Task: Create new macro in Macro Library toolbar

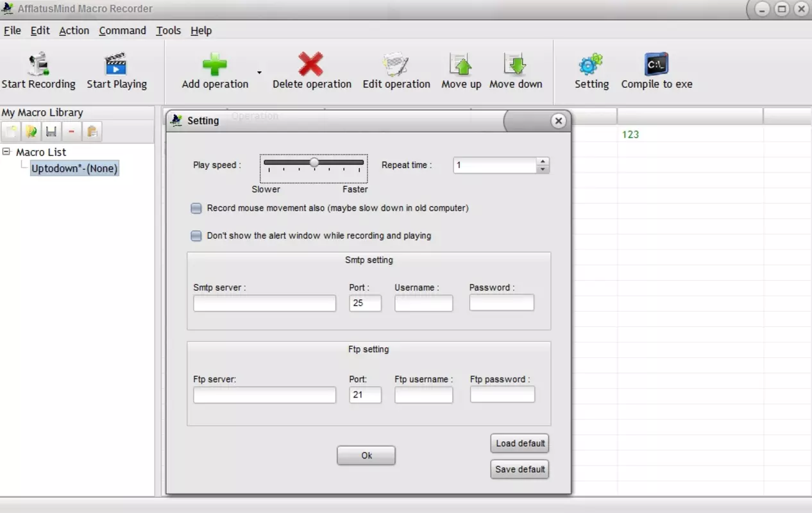Action: pos(10,131)
